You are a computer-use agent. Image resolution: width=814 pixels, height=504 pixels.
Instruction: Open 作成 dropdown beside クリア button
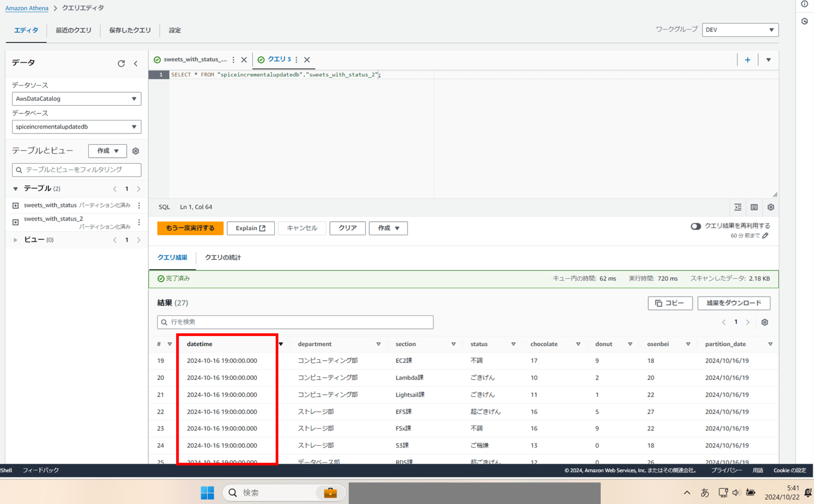[388, 228]
